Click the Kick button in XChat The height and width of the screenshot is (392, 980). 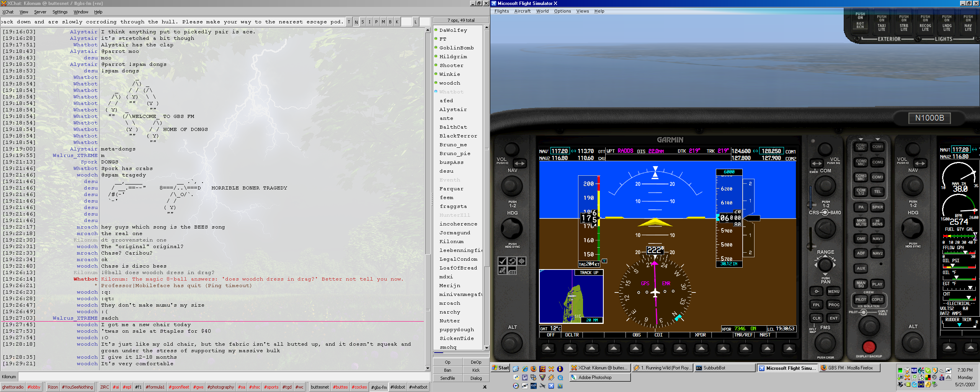[476, 370]
